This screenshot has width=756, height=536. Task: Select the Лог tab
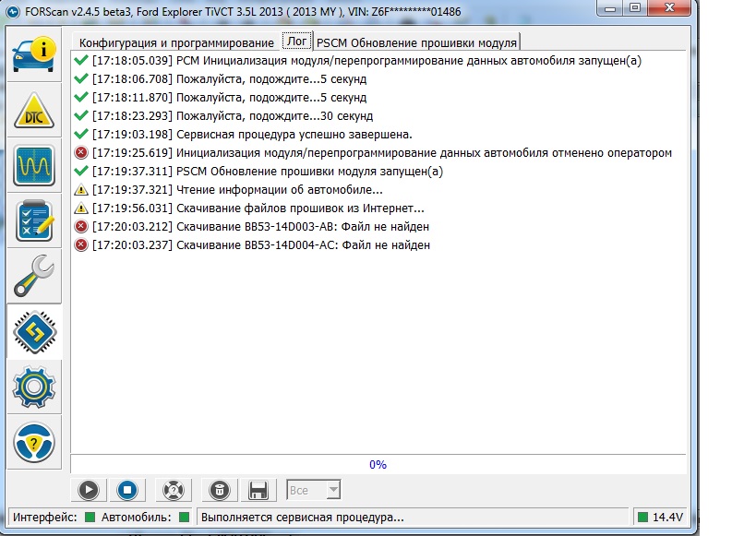(296, 42)
